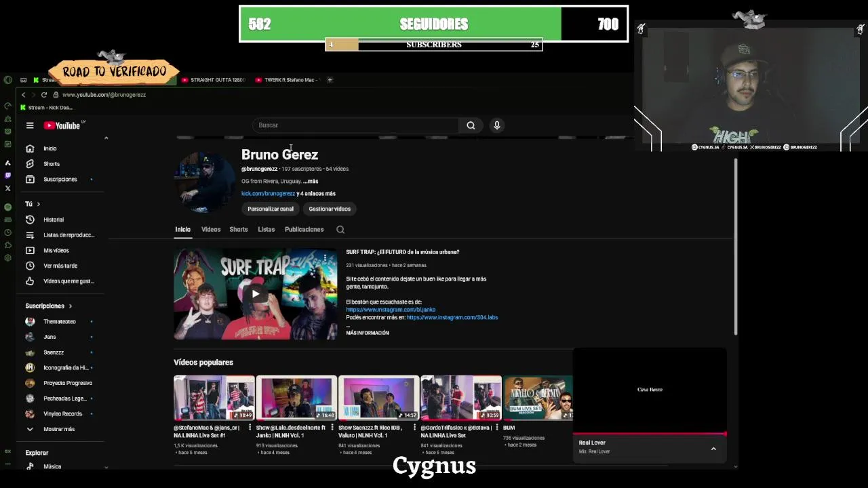Expand the Suscripciones section header
The width and height of the screenshot is (868, 488).
tap(48, 306)
